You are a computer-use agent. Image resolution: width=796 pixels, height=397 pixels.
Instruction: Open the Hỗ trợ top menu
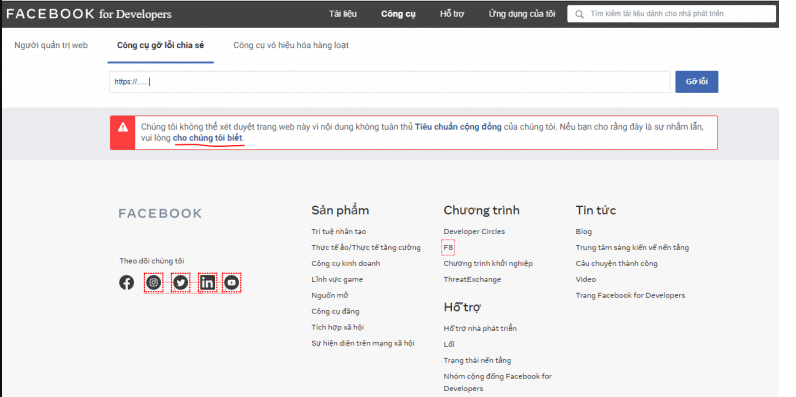(452, 14)
